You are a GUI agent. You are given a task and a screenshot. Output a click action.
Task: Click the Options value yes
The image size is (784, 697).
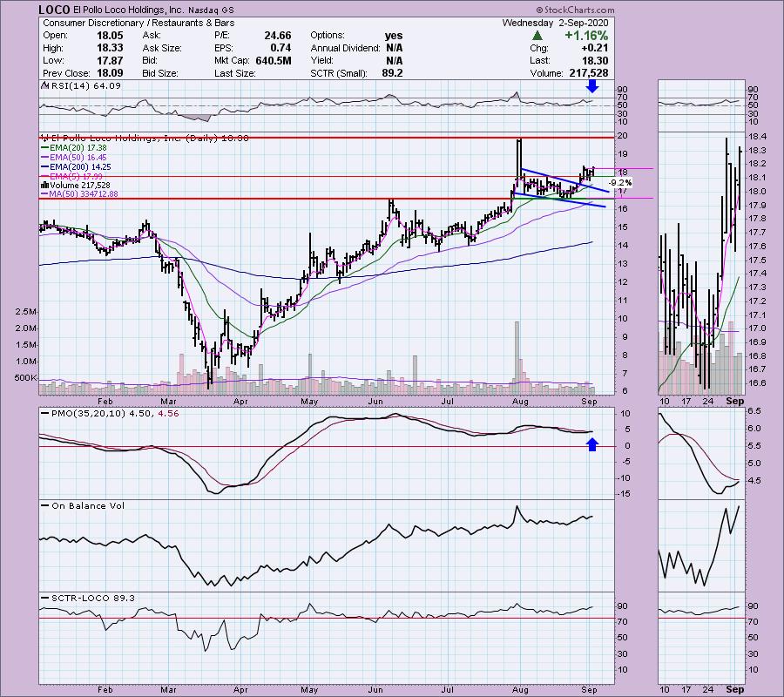click(394, 36)
